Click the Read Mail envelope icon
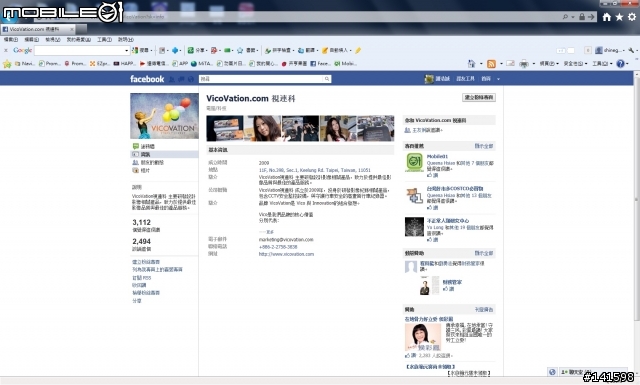Image resolution: width=640 pixels, height=385 pixels. 510,63
